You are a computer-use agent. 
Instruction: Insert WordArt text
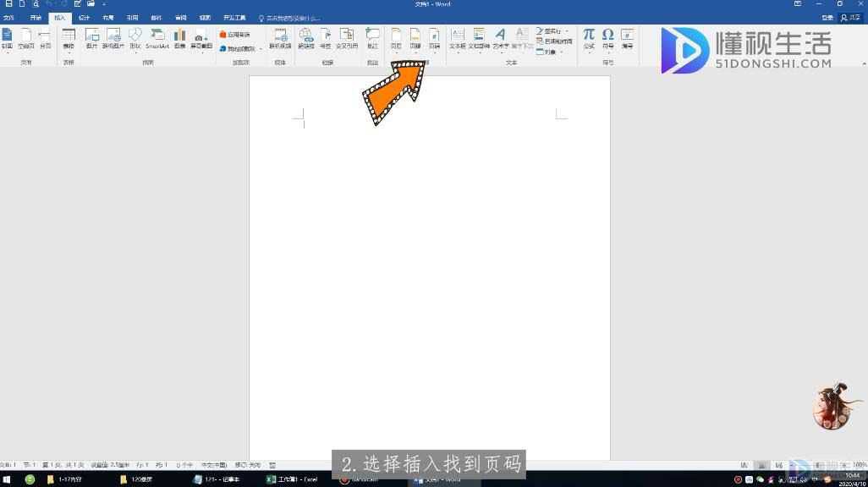(x=501, y=39)
